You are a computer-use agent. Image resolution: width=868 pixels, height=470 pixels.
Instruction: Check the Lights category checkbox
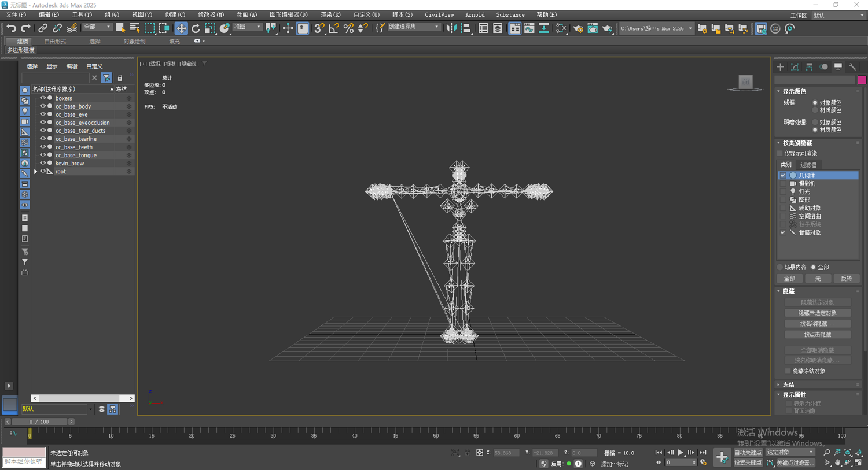click(x=783, y=191)
